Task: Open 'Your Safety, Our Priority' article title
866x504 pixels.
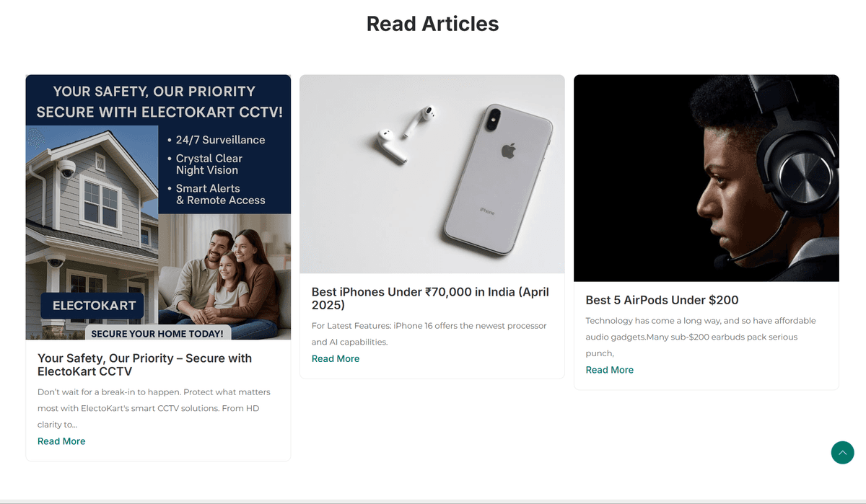Action: (x=144, y=365)
